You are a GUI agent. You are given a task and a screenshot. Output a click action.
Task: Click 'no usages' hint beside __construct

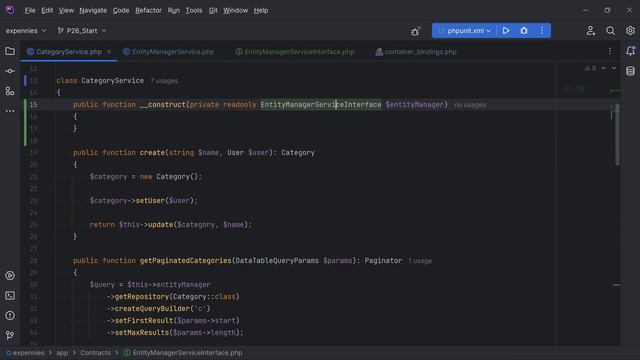coord(470,105)
